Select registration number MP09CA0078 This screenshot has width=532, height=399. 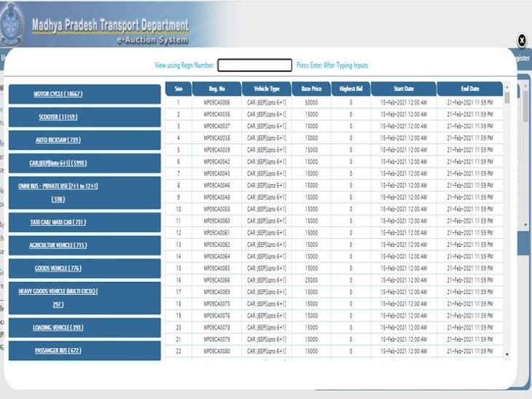click(216, 328)
